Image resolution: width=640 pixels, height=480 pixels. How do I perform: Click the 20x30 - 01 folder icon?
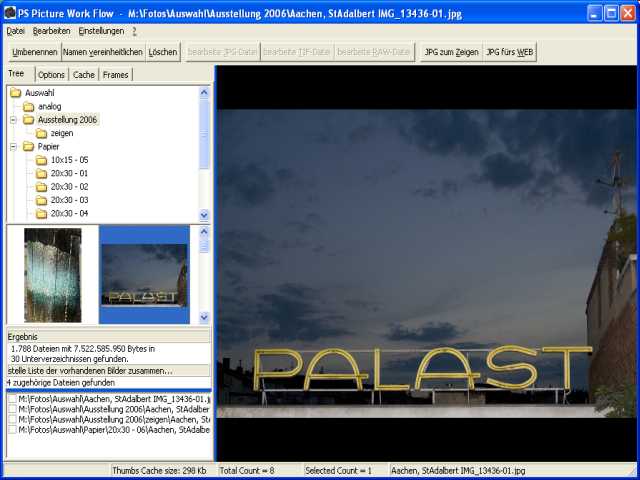tap(41, 173)
